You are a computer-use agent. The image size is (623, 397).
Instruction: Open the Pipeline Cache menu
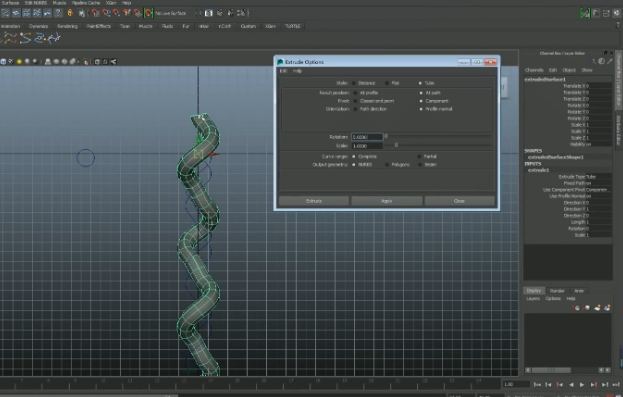tap(86, 3)
